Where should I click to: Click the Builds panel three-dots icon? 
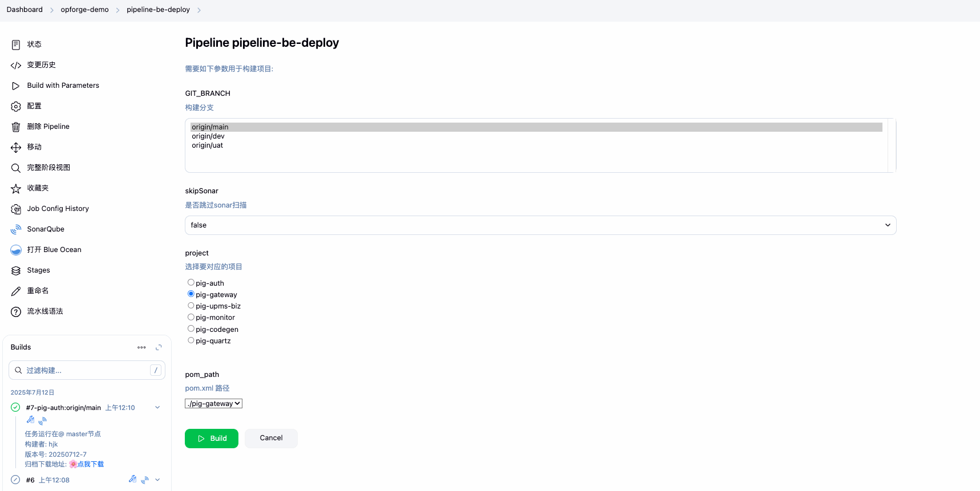point(141,347)
